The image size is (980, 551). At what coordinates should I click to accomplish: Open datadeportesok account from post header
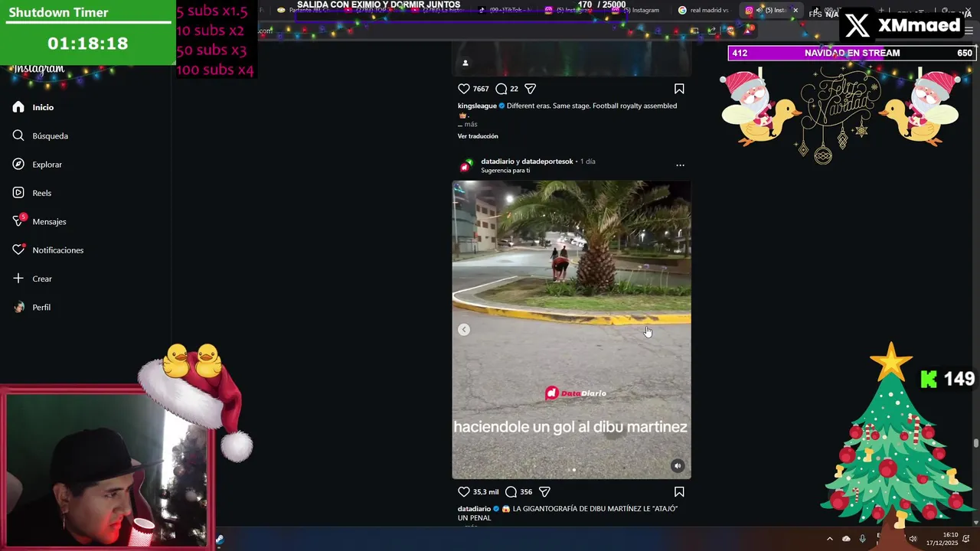547,161
